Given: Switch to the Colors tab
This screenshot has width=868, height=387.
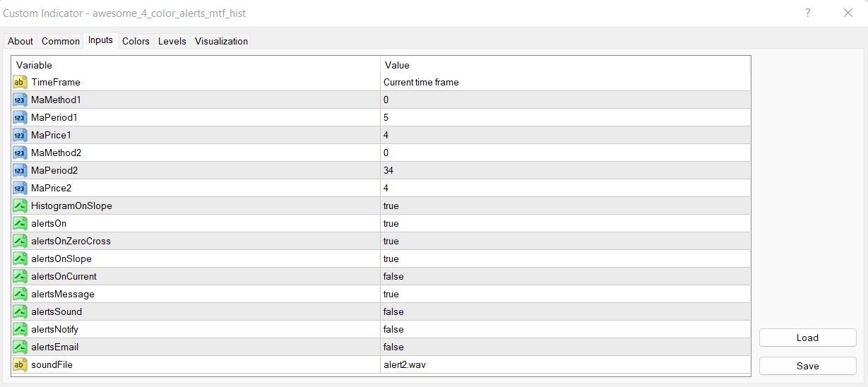Looking at the screenshot, I should [x=136, y=41].
